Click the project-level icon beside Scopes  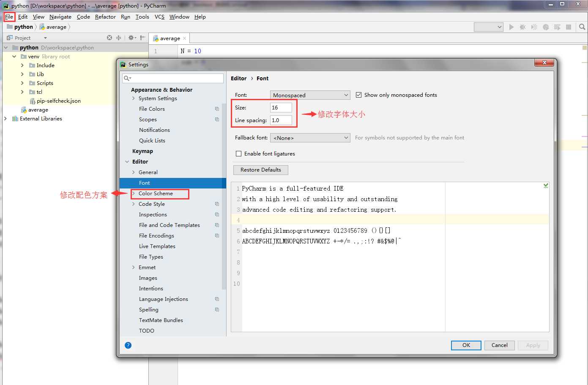[x=217, y=120]
